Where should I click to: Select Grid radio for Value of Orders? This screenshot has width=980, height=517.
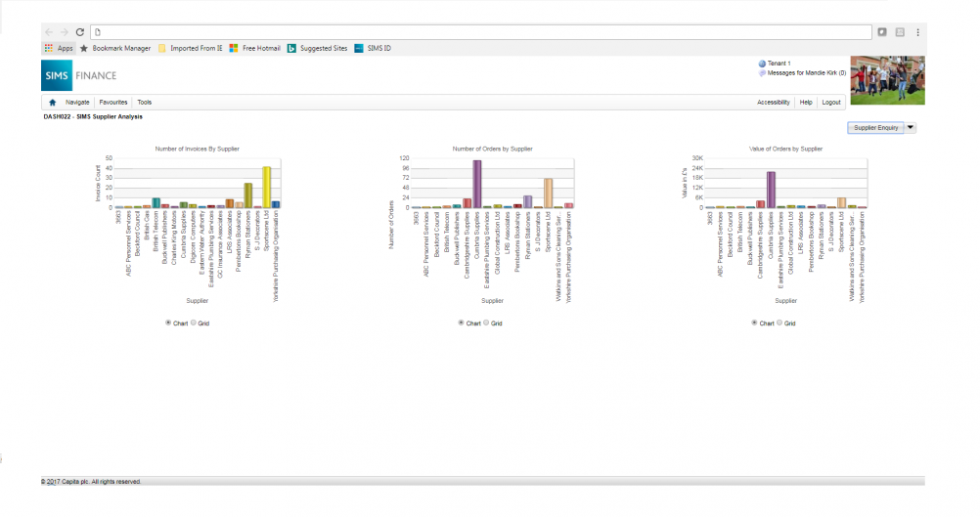tap(780, 323)
